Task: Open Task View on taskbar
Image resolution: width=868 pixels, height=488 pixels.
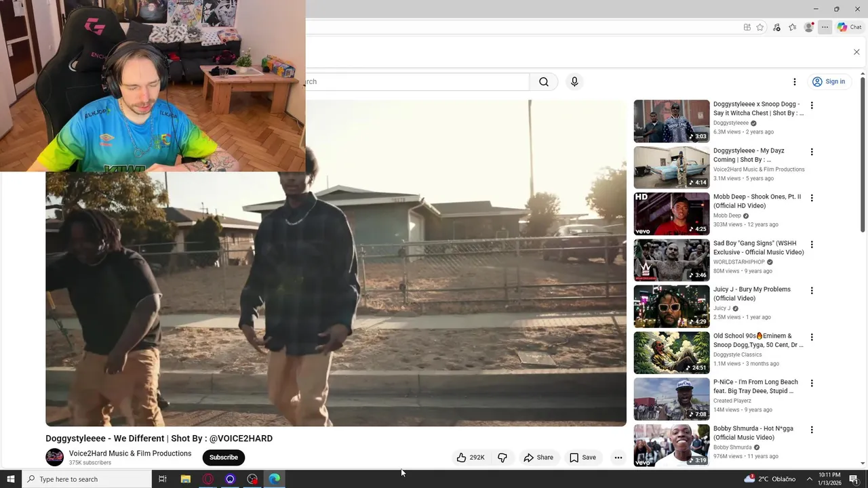Action: 163,479
